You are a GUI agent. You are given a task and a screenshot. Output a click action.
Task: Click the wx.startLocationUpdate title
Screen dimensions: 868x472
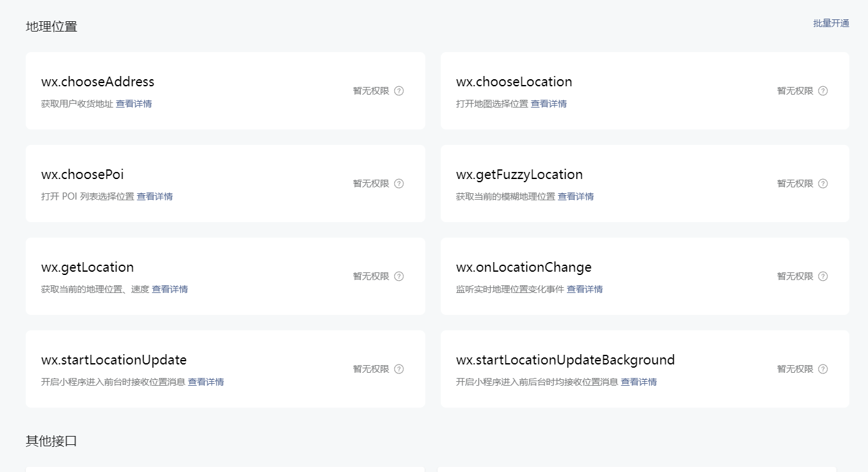tap(114, 360)
